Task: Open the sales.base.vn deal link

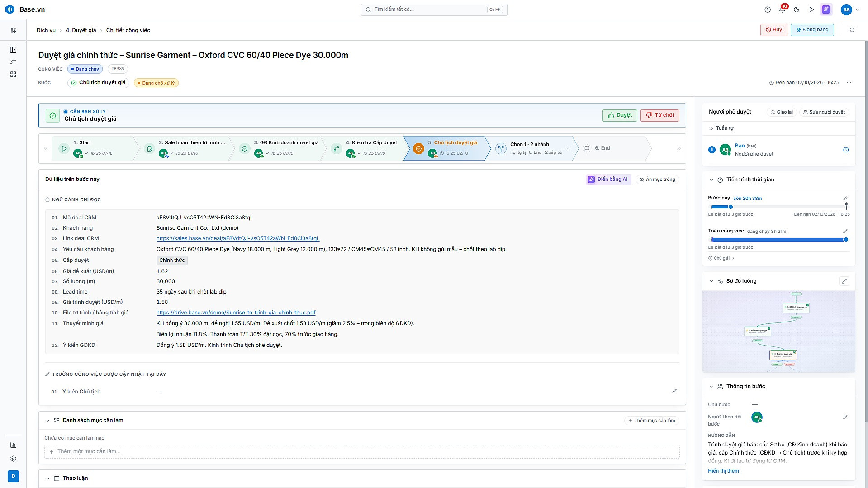Action: 238,238
